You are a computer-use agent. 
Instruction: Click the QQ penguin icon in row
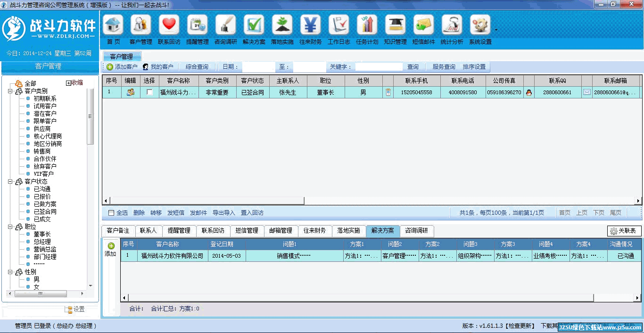528,92
